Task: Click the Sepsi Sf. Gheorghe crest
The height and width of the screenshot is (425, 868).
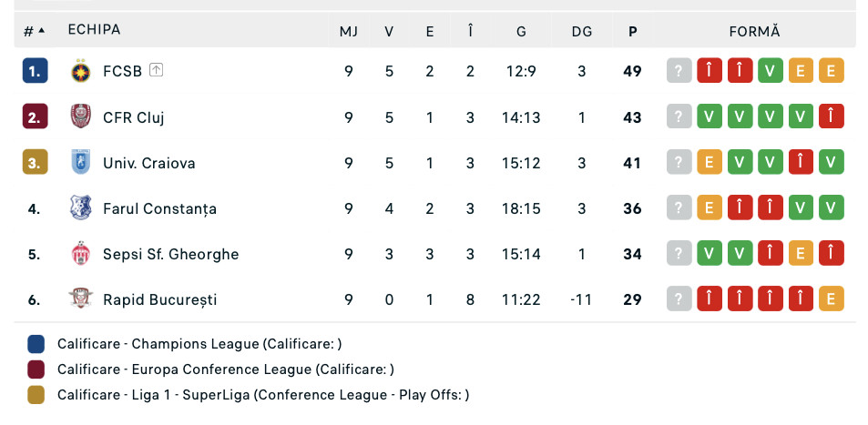Action: 81,254
